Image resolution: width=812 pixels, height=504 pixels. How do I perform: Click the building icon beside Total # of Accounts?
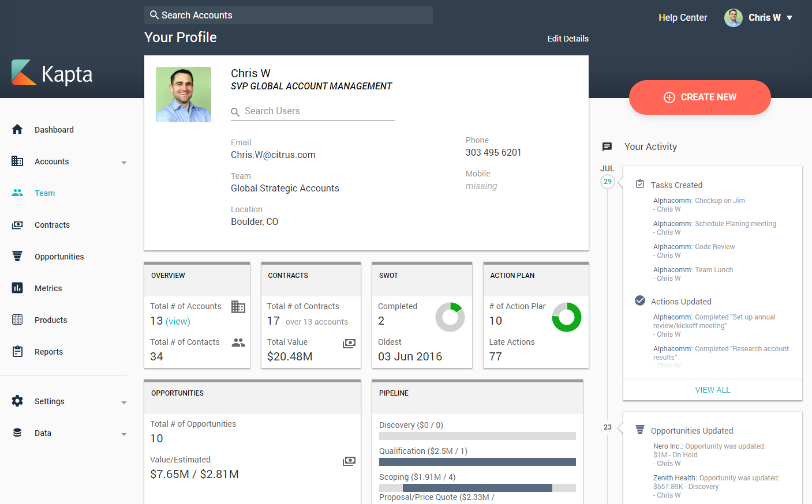point(238,307)
